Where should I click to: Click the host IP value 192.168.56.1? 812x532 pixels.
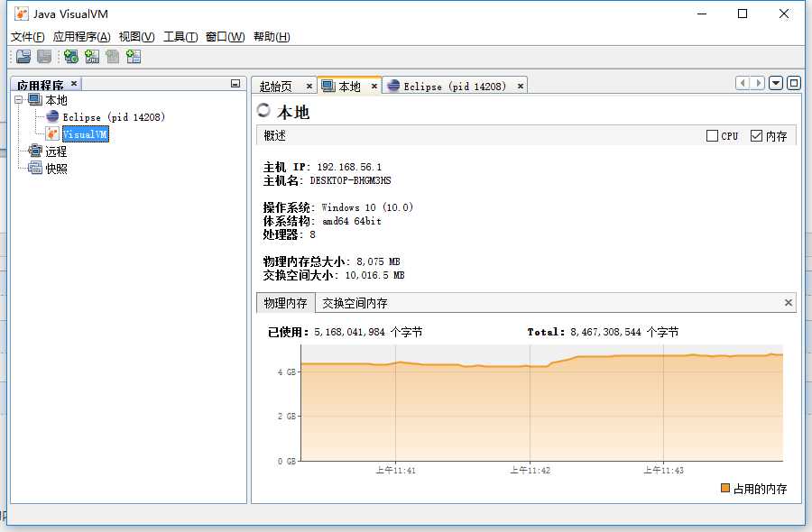click(x=349, y=167)
